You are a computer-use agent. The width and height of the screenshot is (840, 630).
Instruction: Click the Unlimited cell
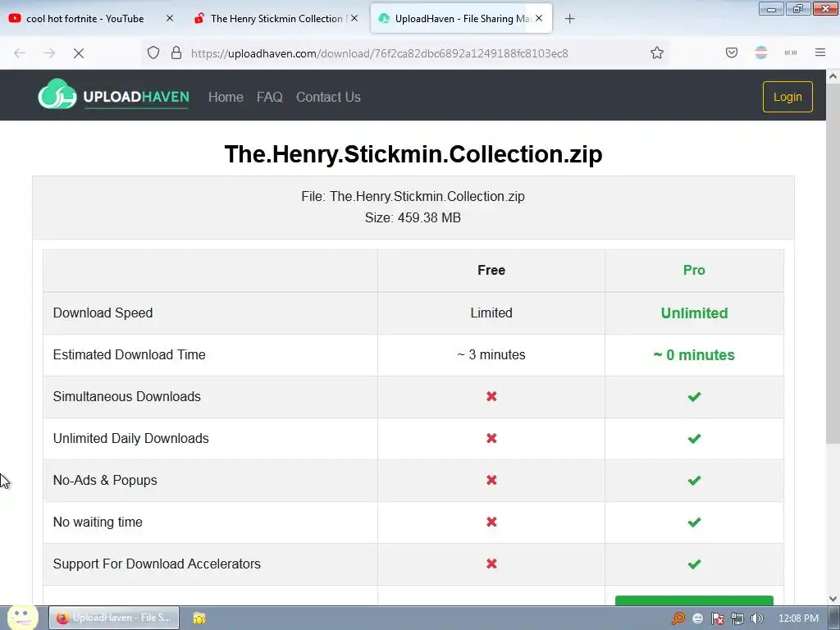point(694,313)
